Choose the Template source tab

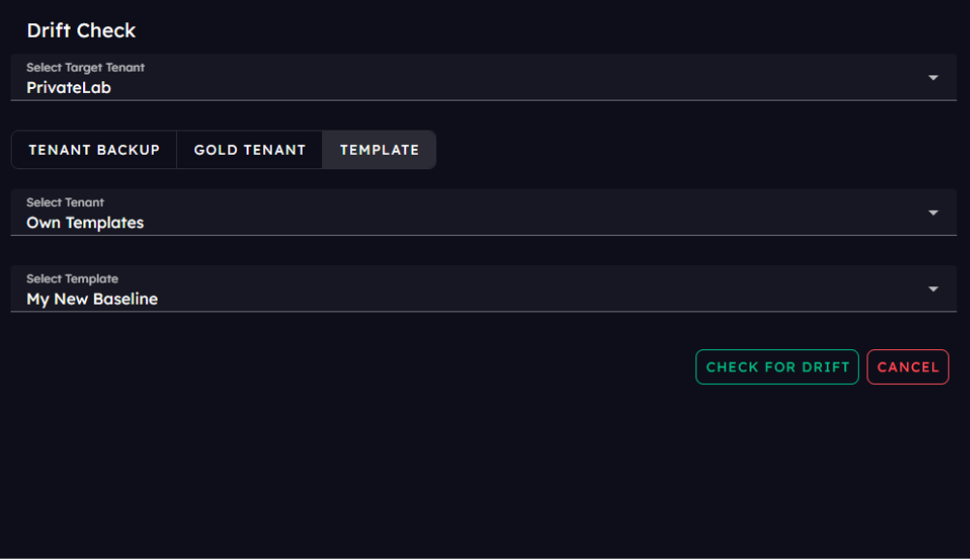coord(379,150)
